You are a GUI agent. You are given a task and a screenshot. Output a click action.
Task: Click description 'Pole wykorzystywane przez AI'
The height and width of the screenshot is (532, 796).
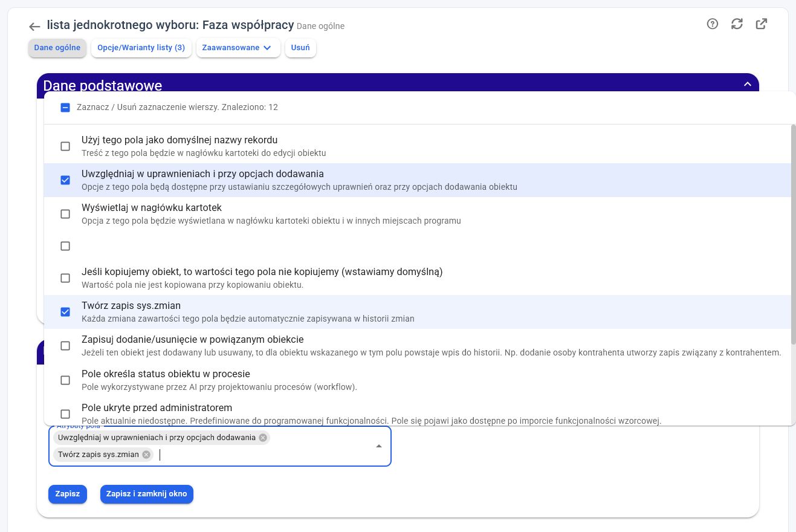point(219,387)
